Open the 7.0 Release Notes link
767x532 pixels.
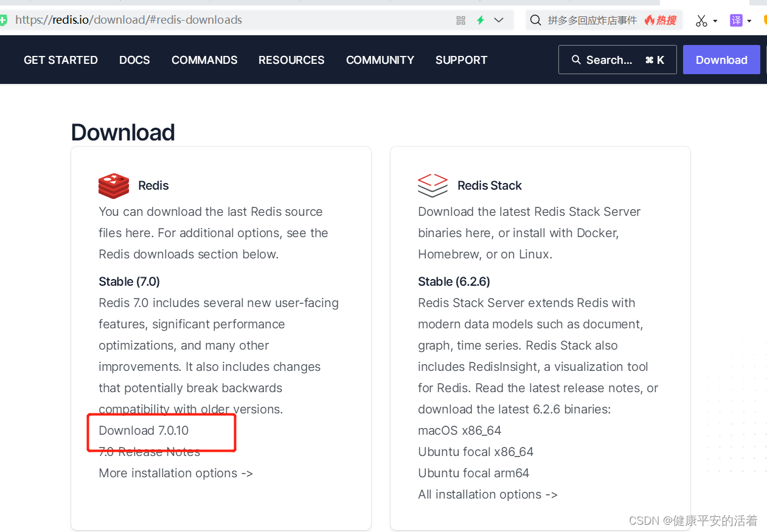[149, 451]
